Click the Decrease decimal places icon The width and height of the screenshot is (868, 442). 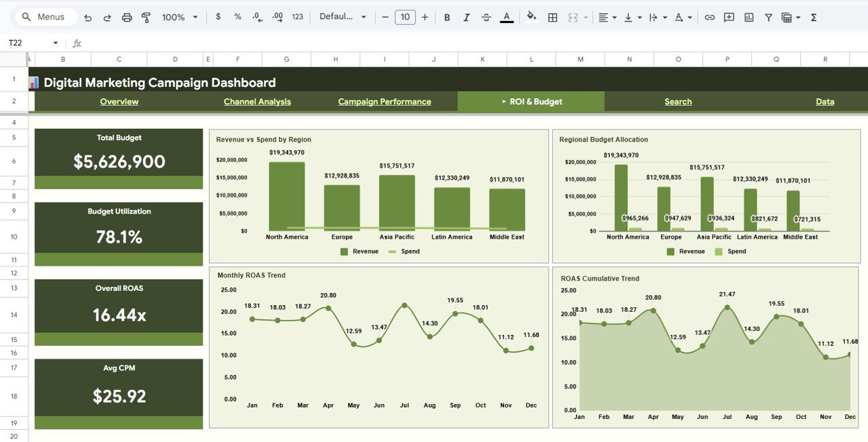256,16
